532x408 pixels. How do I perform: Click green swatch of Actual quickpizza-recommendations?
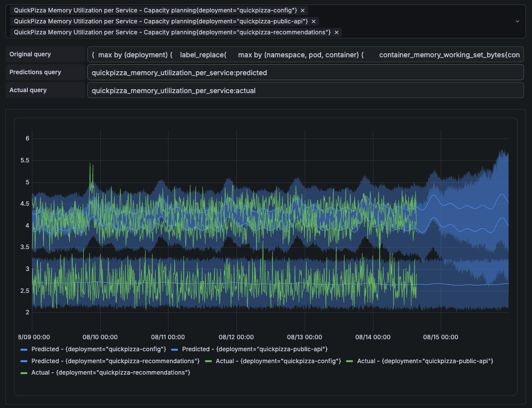pos(24,373)
